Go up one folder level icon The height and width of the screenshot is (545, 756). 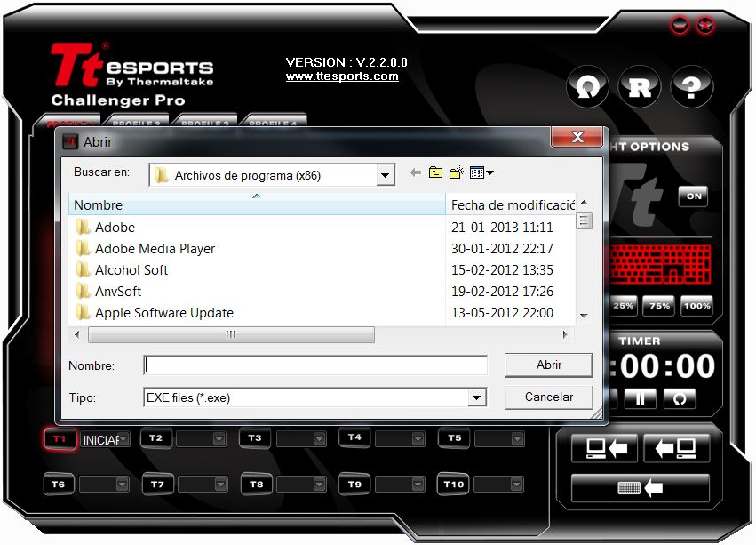435,172
